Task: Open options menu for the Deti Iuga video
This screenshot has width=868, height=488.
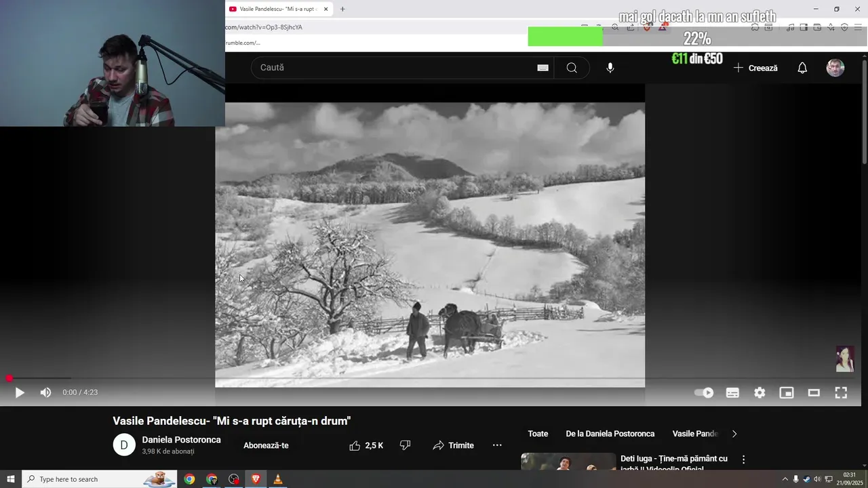Action: pyautogui.click(x=743, y=460)
